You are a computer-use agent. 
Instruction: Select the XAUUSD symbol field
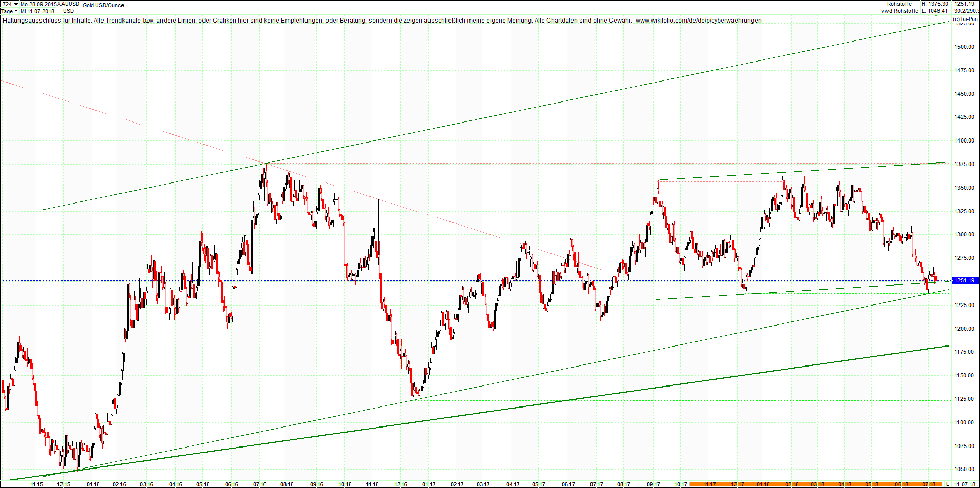pos(68,4)
